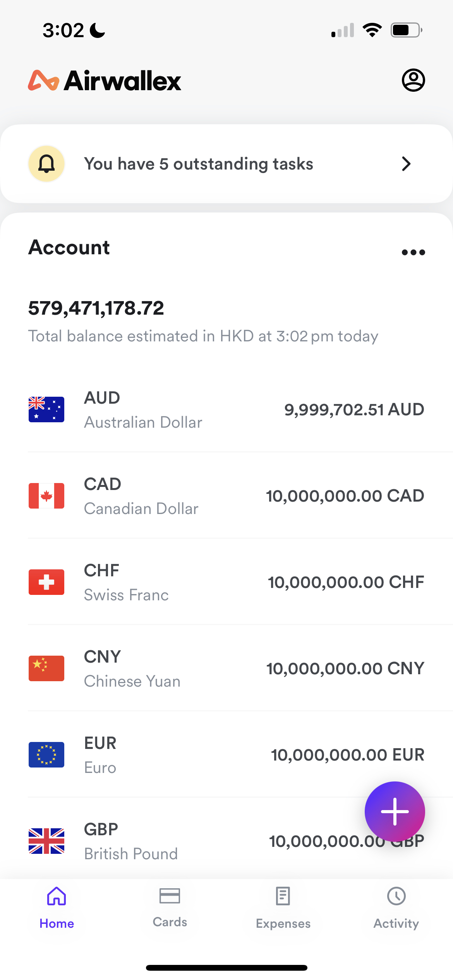Tap the notification bell icon

tap(46, 164)
